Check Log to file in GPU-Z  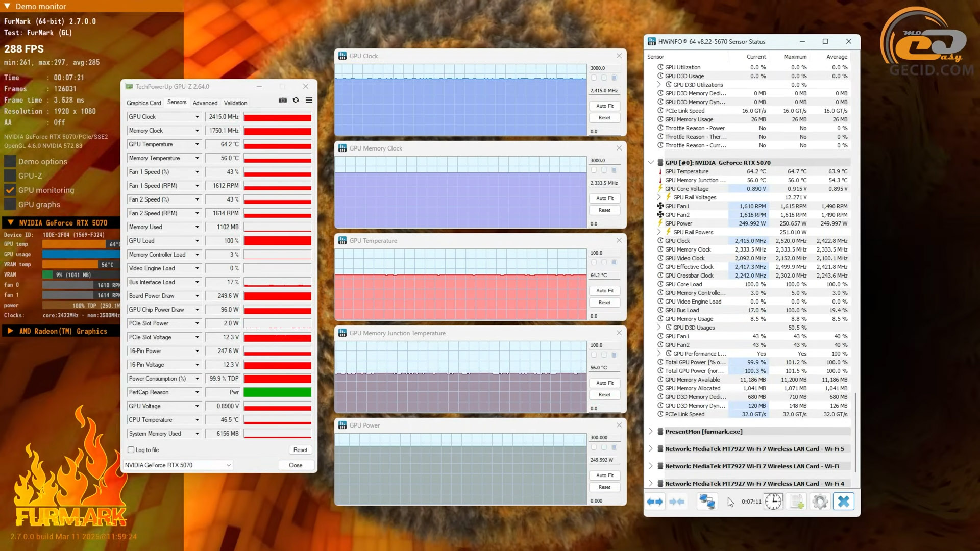click(x=131, y=450)
